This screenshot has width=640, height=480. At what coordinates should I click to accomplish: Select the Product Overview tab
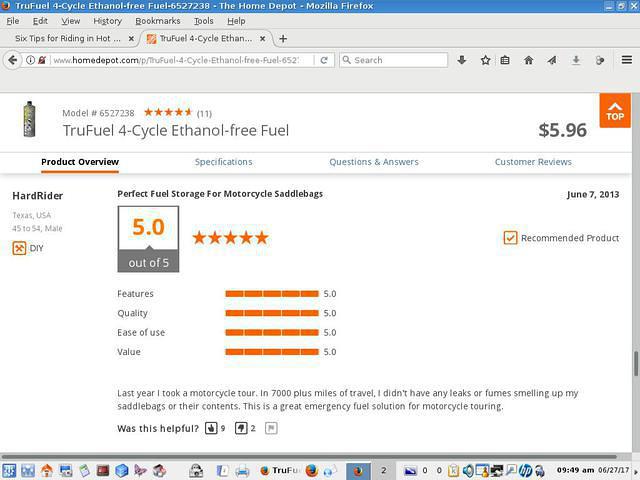[x=80, y=162]
